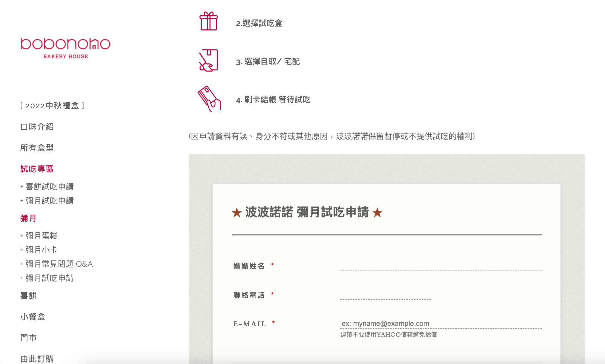Open 由此訂購 in the sidebar

[37, 359]
